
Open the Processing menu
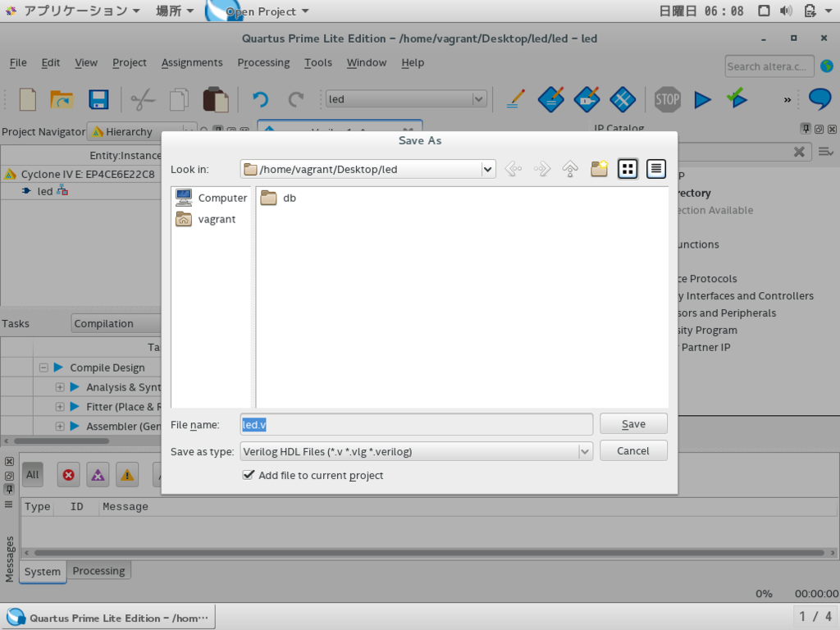(263, 62)
